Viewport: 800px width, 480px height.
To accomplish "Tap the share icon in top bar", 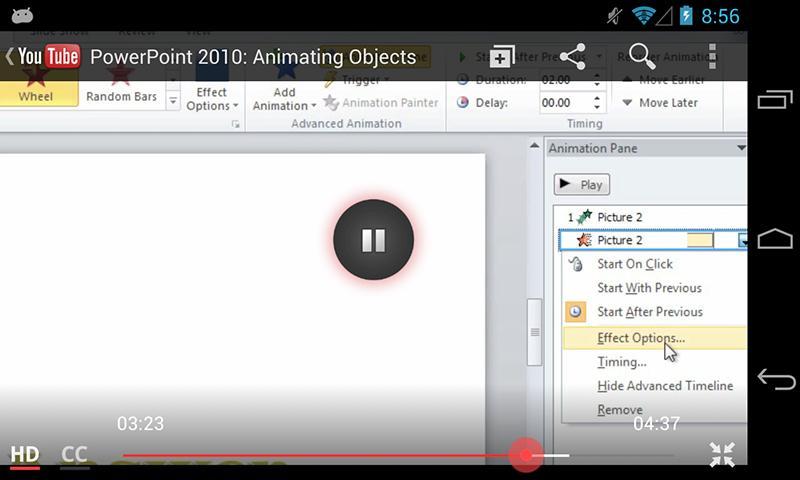I will click(x=572, y=56).
